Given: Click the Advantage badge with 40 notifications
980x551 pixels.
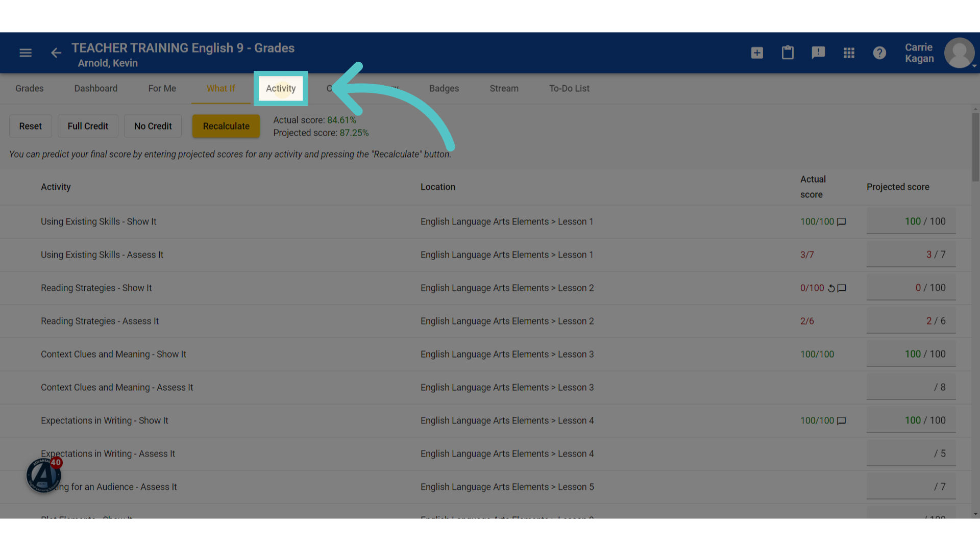Looking at the screenshot, I should (44, 475).
